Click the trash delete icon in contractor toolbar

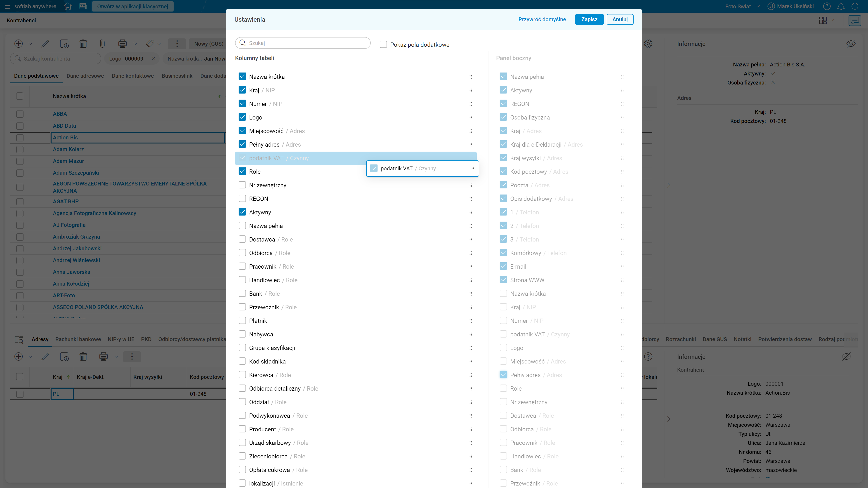click(83, 43)
